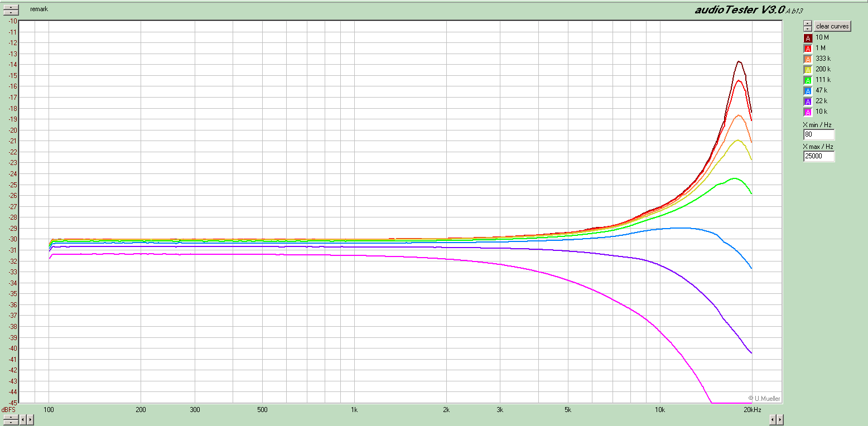This screenshot has width=868, height=426.
Task: Click inside the X min / Hz field
Action: [819, 134]
